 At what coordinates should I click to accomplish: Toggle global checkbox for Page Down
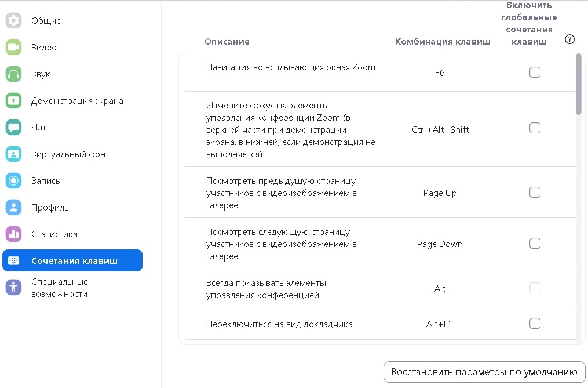tap(535, 244)
